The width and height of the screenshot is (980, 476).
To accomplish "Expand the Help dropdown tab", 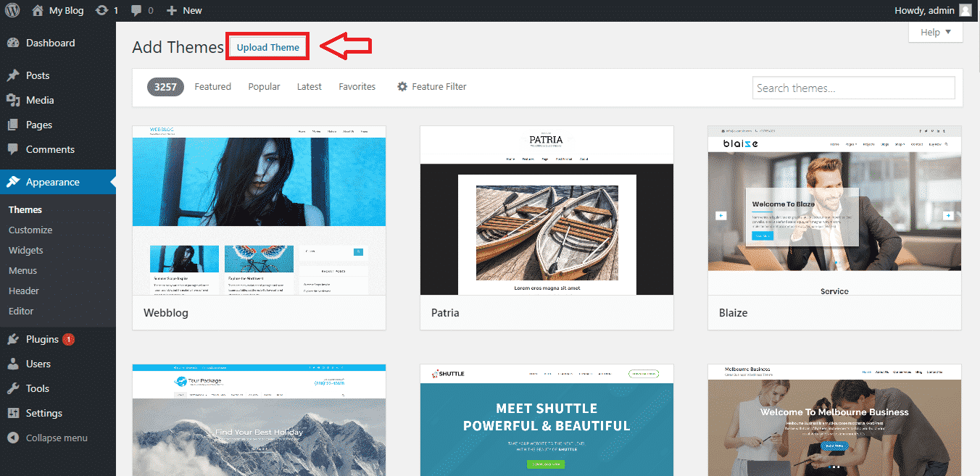I will point(936,32).
